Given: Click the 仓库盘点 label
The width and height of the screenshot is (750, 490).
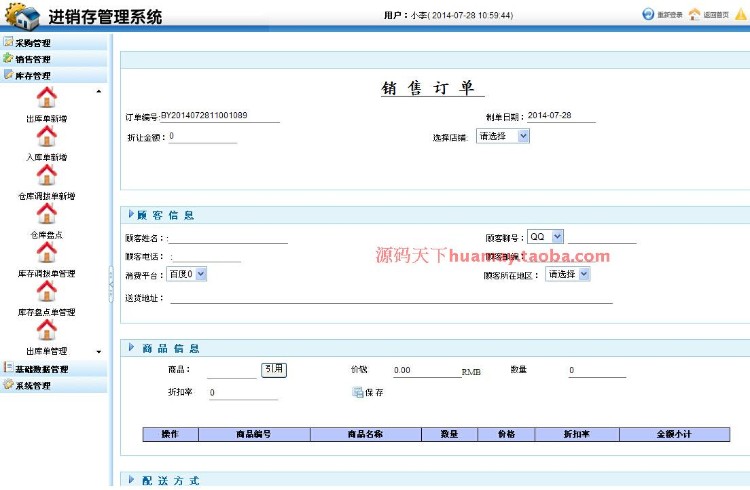Looking at the screenshot, I should [46, 235].
